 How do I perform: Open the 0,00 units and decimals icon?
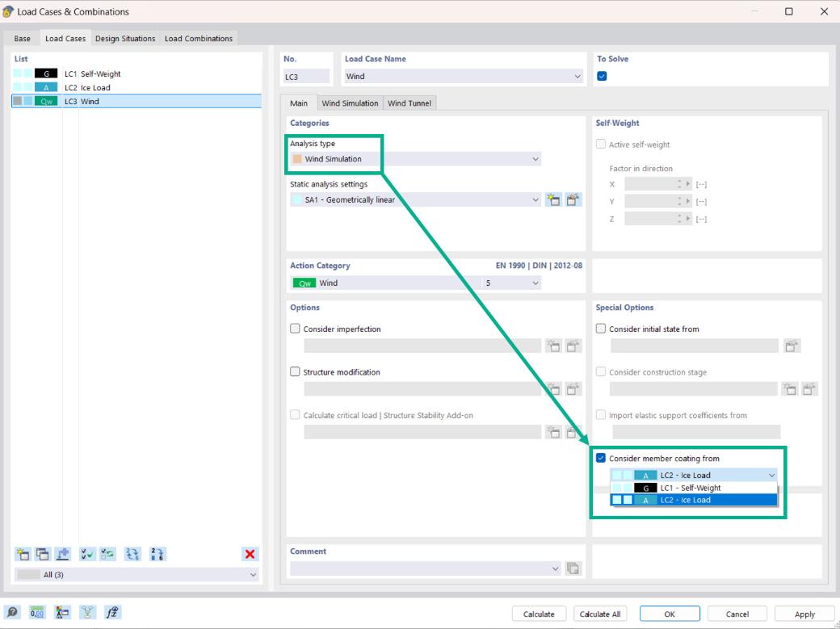[x=37, y=612]
